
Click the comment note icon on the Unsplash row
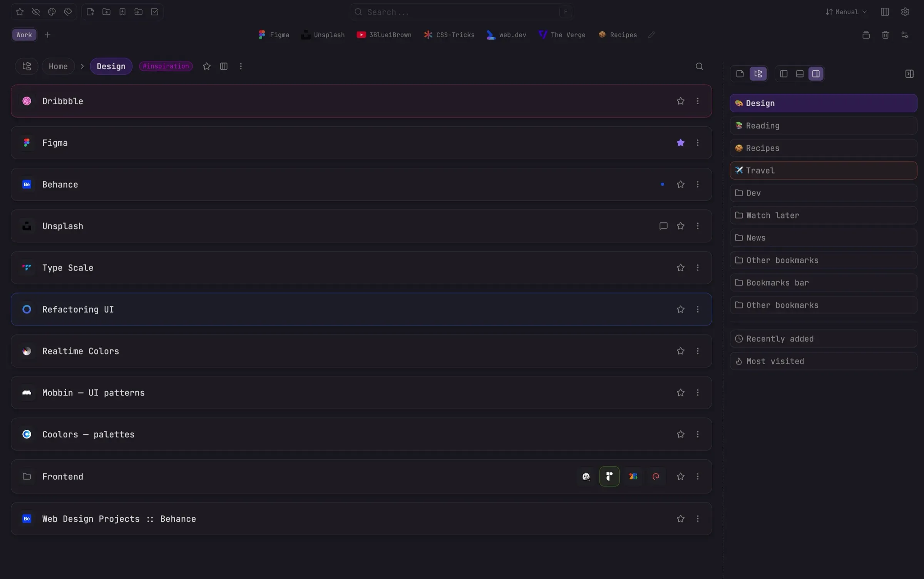663,226
